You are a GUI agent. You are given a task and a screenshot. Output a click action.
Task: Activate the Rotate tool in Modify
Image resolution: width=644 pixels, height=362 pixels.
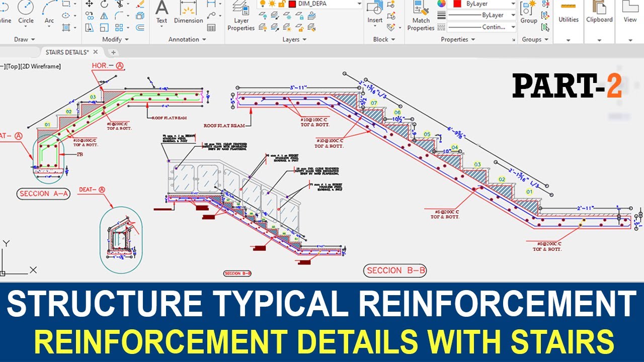(104, 4)
